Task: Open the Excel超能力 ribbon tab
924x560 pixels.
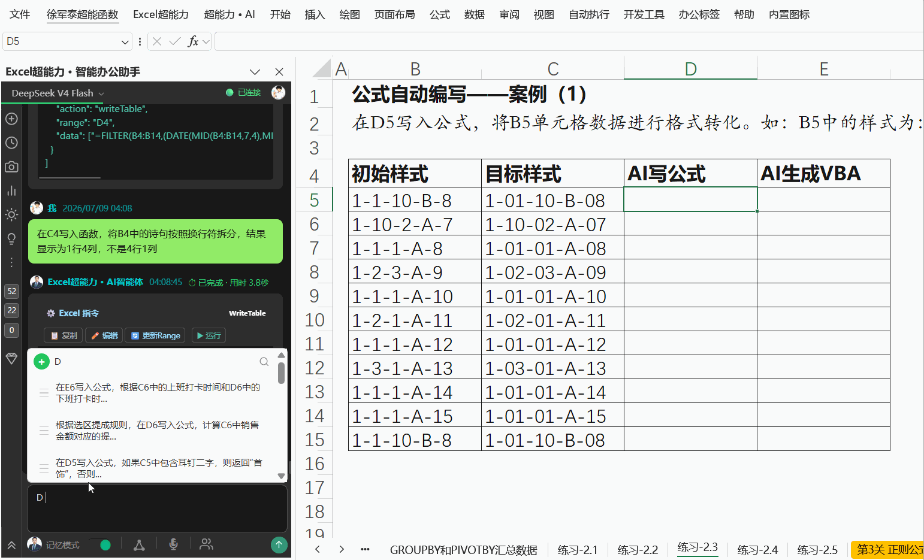Action: pyautogui.click(x=161, y=14)
